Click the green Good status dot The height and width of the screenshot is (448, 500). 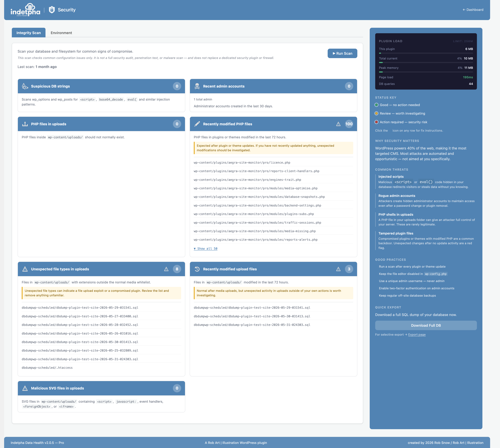[x=376, y=105]
